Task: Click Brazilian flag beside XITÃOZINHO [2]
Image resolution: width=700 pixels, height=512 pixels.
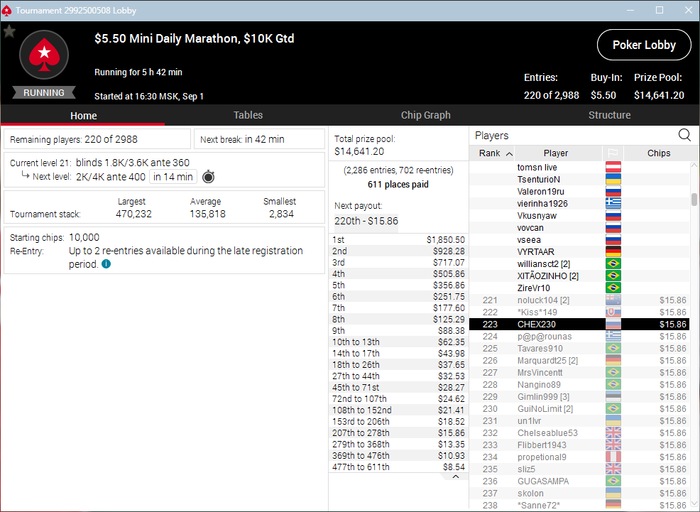Action: (613, 276)
